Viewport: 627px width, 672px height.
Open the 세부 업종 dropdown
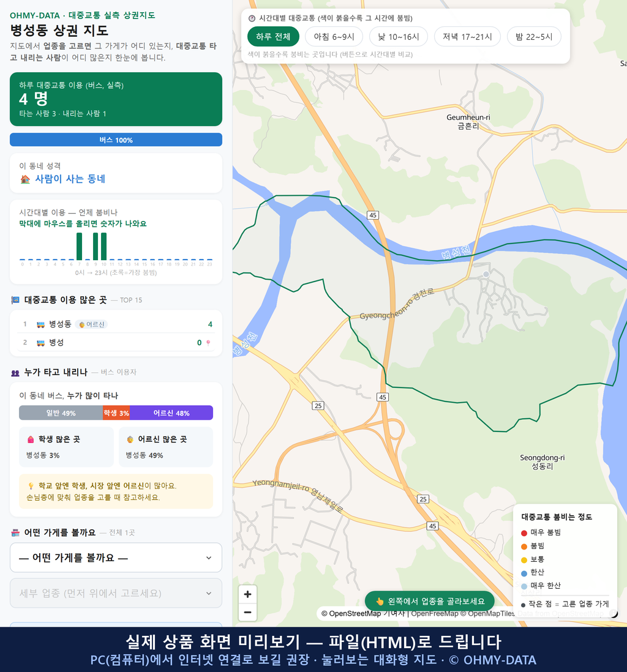(116, 593)
